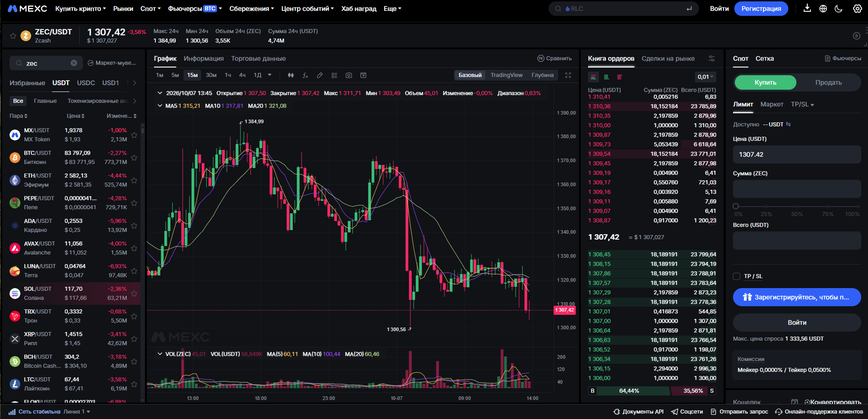Click the Регистрация button
Viewport: 868px width, 419px height.
pos(761,9)
